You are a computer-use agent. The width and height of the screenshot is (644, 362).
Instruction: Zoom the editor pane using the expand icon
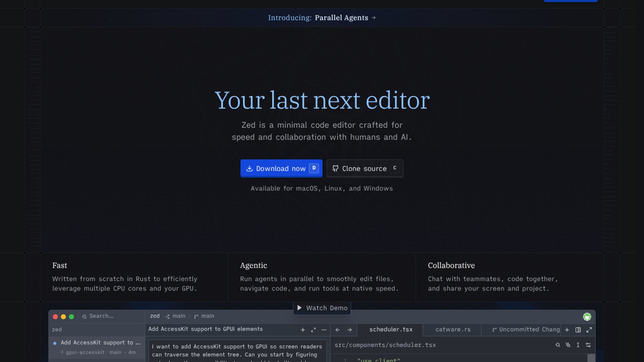[x=589, y=330]
